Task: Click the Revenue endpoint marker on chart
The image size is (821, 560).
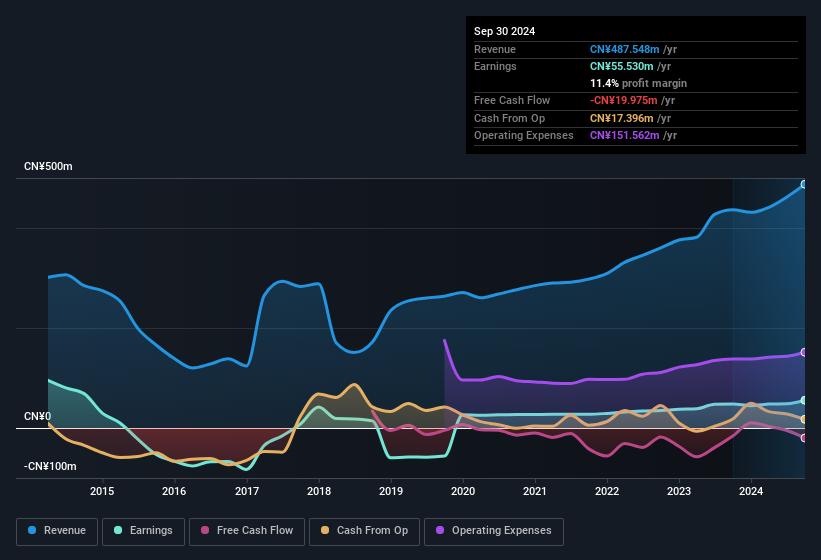Action: pyautogui.click(x=804, y=184)
